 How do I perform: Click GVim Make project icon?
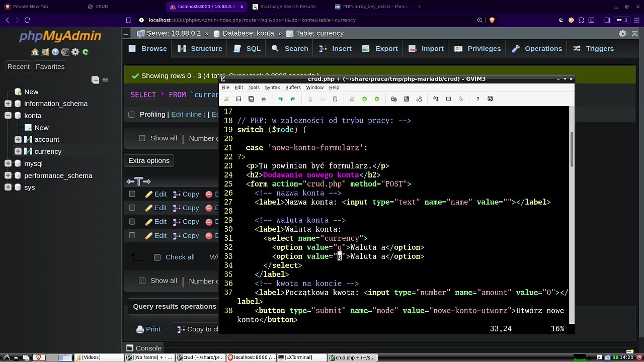(x=436, y=99)
